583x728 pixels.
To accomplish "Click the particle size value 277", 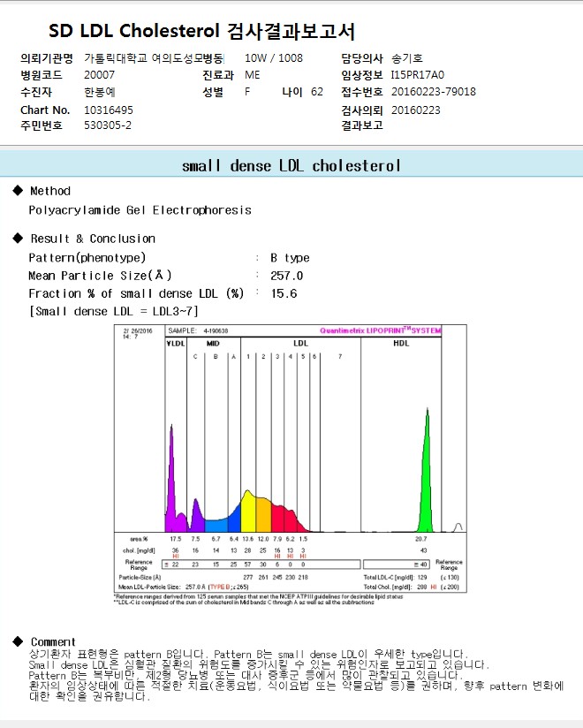I will coord(248,578).
